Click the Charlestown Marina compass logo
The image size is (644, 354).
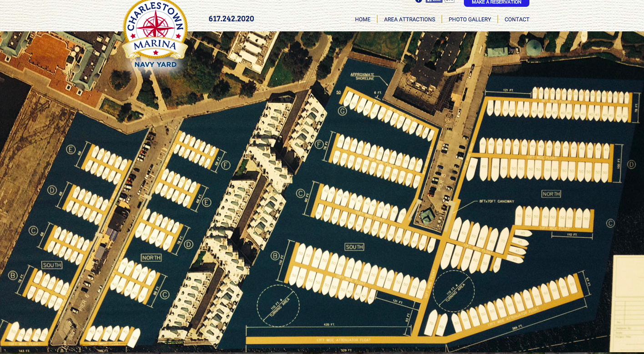click(x=155, y=26)
